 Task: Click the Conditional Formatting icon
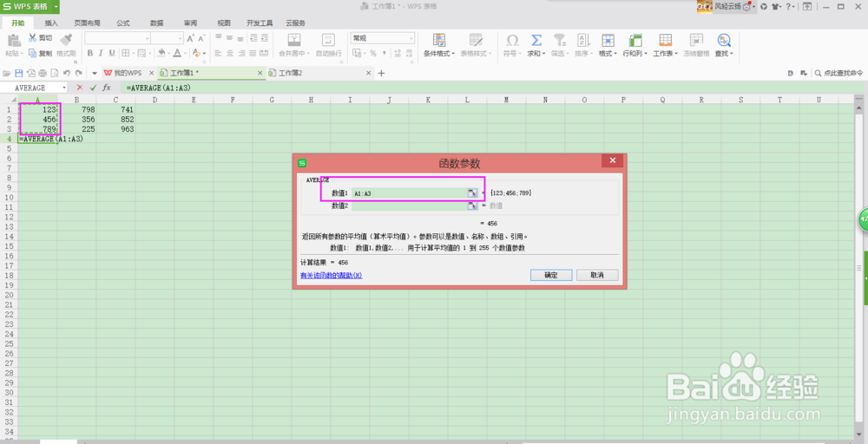point(439,40)
